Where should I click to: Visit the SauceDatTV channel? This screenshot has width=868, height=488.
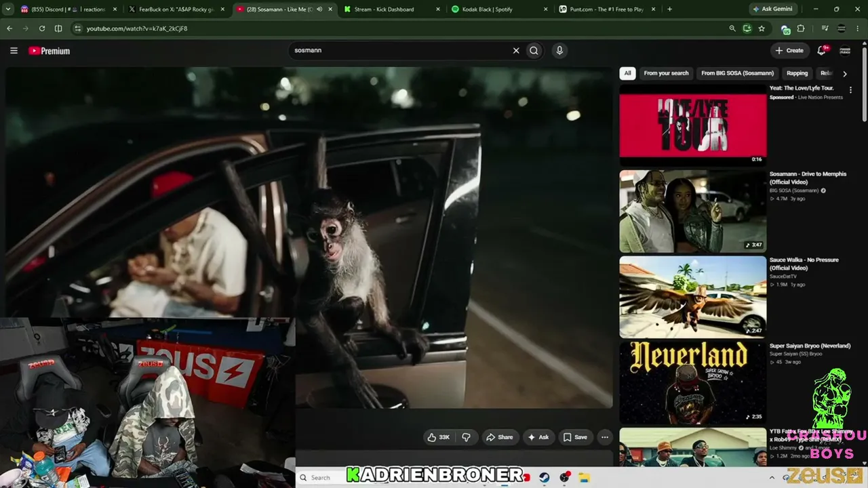click(x=785, y=277)
